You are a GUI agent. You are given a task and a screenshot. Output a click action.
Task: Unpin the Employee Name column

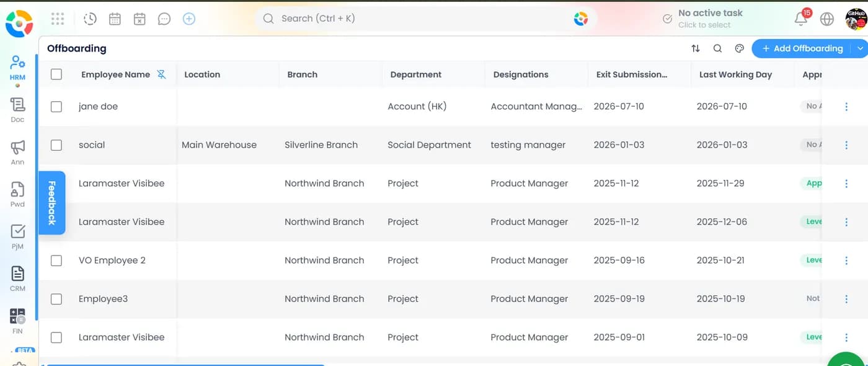click(161, 74)
